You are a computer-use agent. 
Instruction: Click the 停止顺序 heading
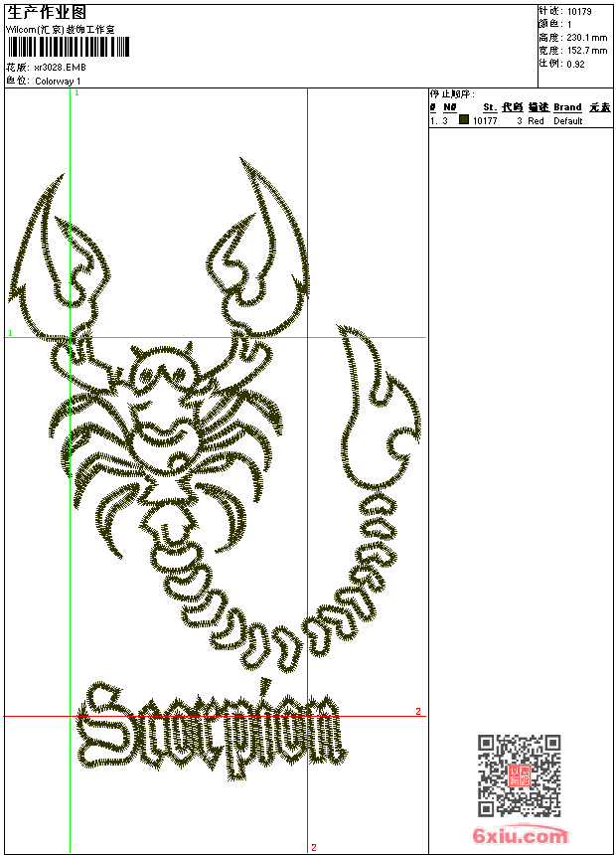click(452, 94)
